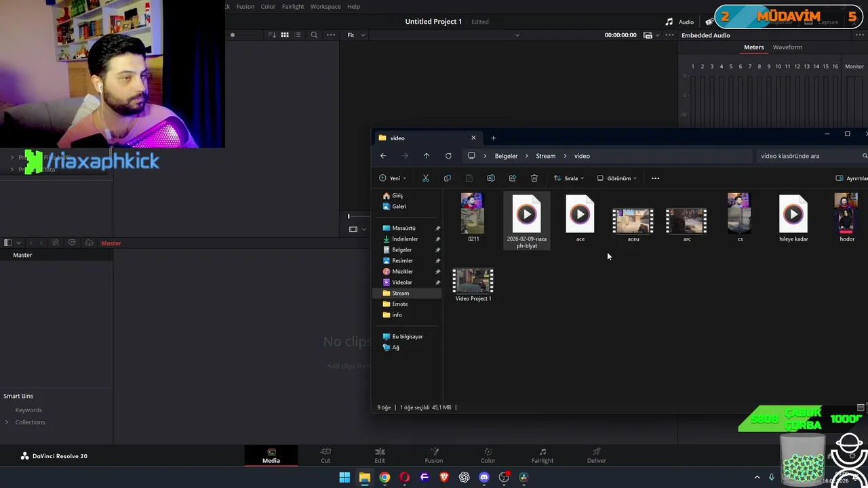Click the media pool sync bin link icon
The image size is (868, 488).
point(56,243)
